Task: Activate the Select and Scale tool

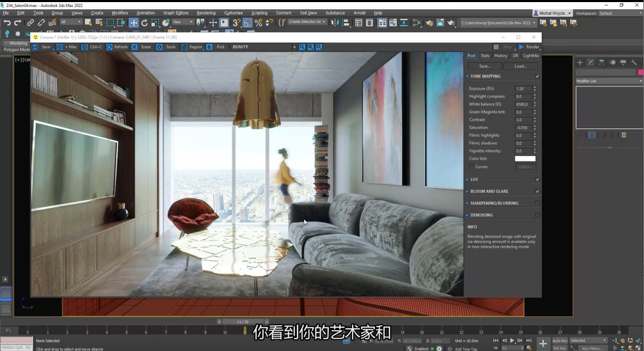Action: click(x=155, y=22)
